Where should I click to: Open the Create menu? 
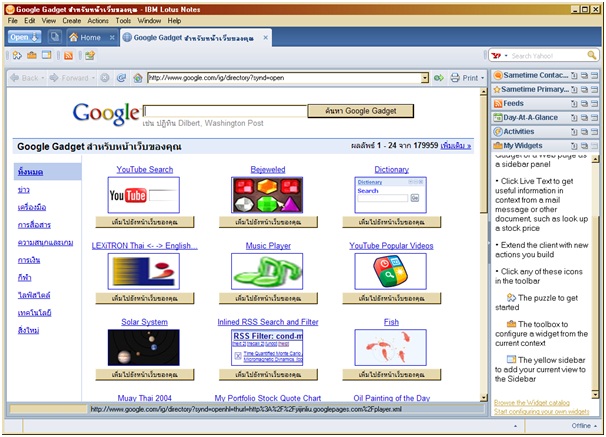[x=72, y=21]
